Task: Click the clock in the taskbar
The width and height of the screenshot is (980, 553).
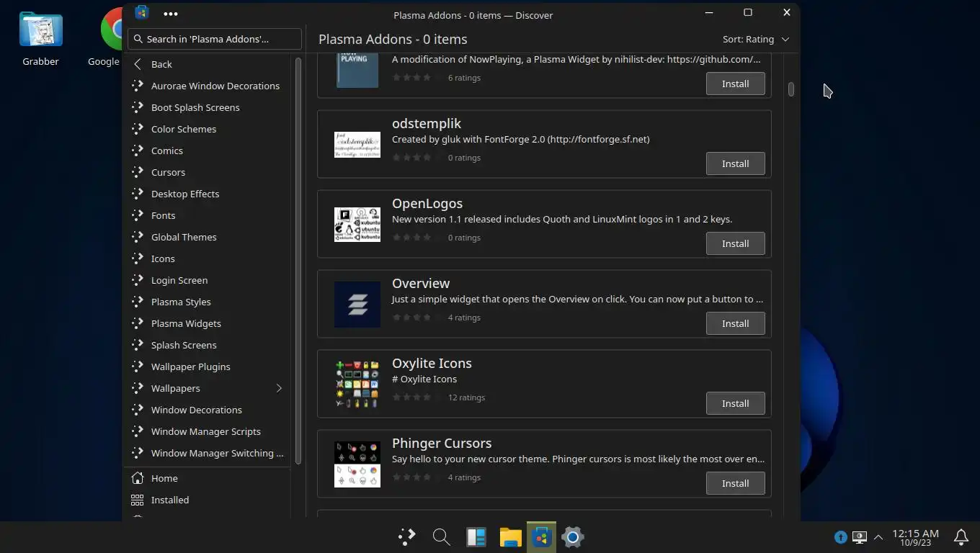Action: [x=915, y=537]
